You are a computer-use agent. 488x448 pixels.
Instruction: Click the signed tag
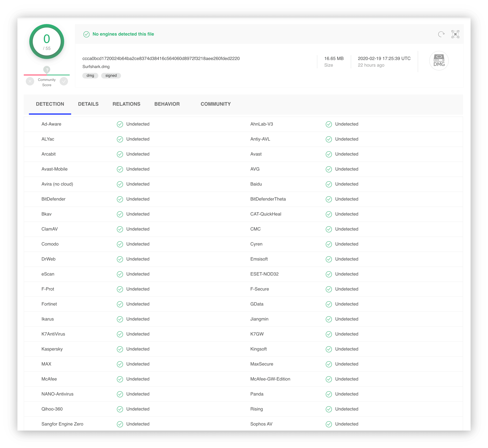[x=111, y=75]
